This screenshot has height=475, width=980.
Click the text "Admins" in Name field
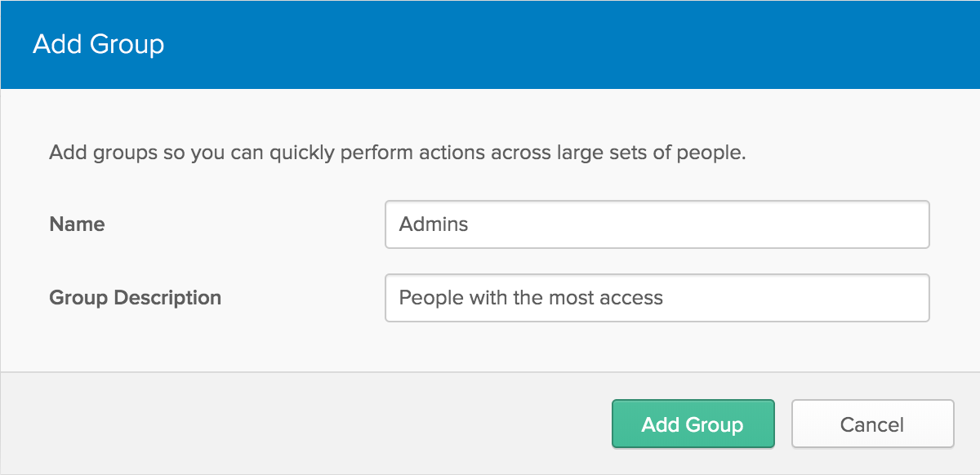coord(434,224)
